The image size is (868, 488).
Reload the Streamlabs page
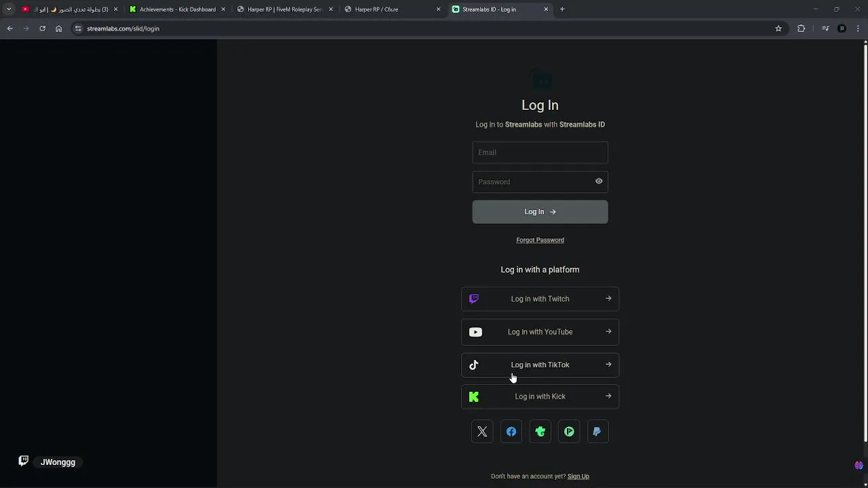(42, 28)
